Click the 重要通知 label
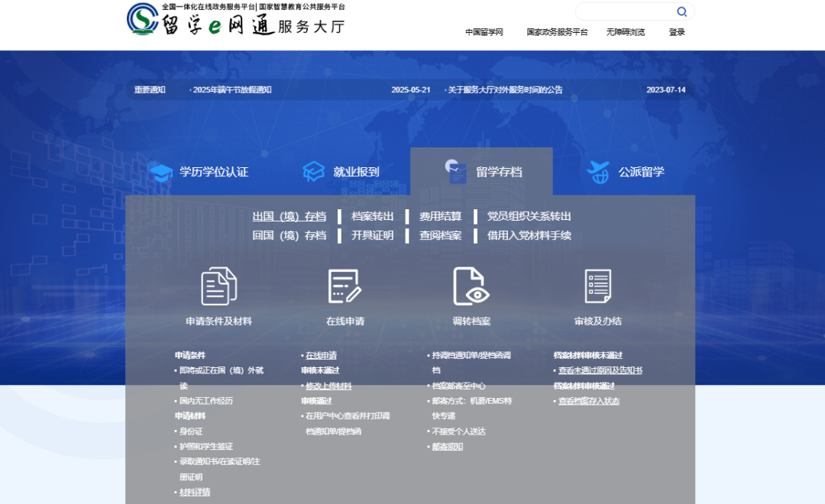This screenshot has width=825, height=504. tap(150, 90)
